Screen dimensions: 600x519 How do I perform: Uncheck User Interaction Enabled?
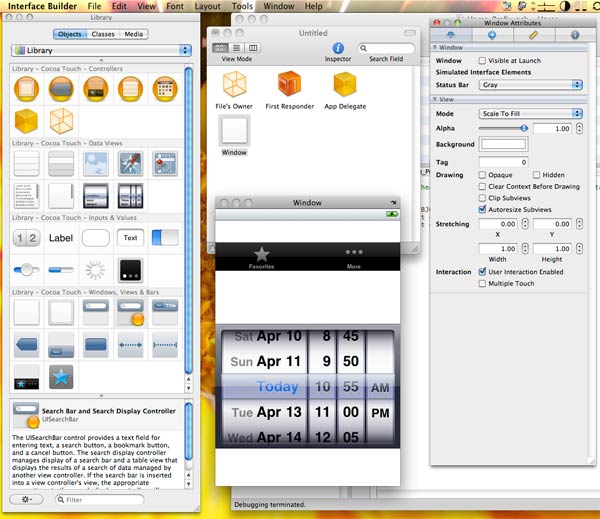(x=483, y=272)
